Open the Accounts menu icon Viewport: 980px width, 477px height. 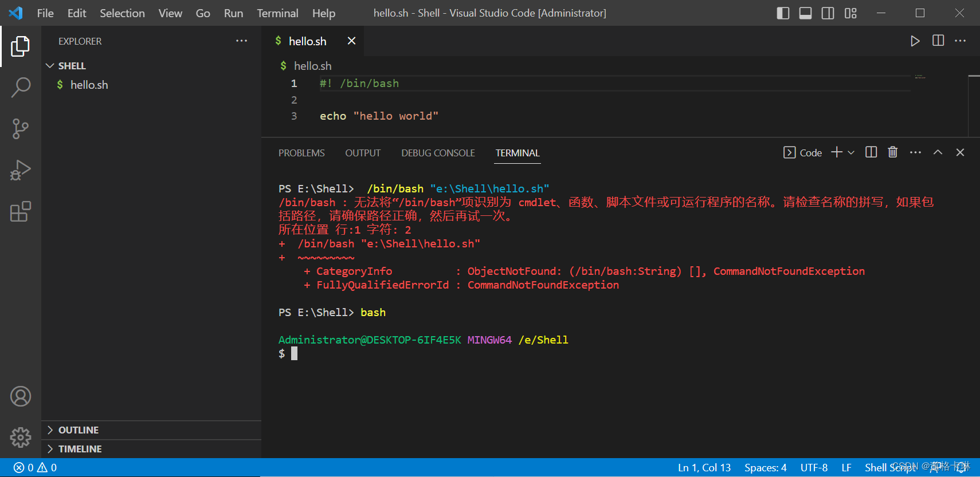pos(21,396)
